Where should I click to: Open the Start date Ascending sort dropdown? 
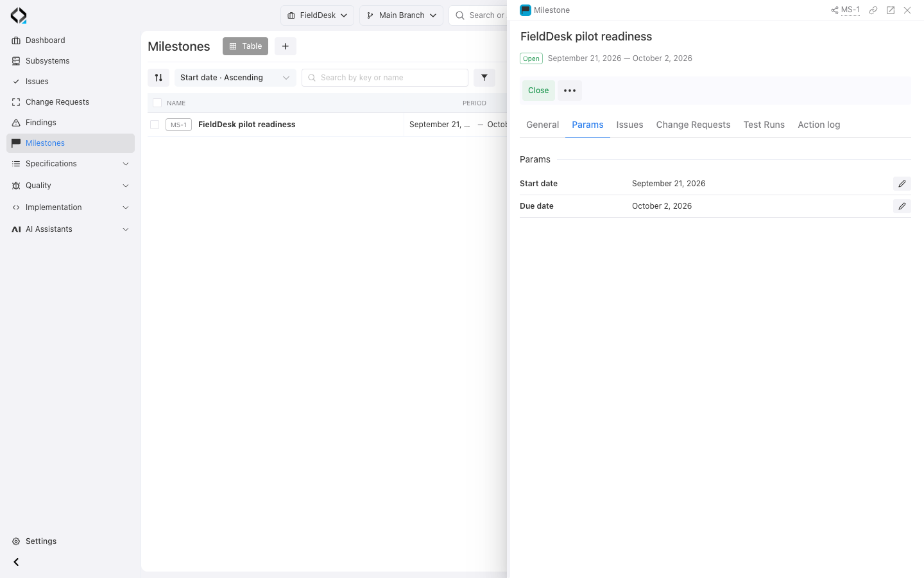point(235,78)
